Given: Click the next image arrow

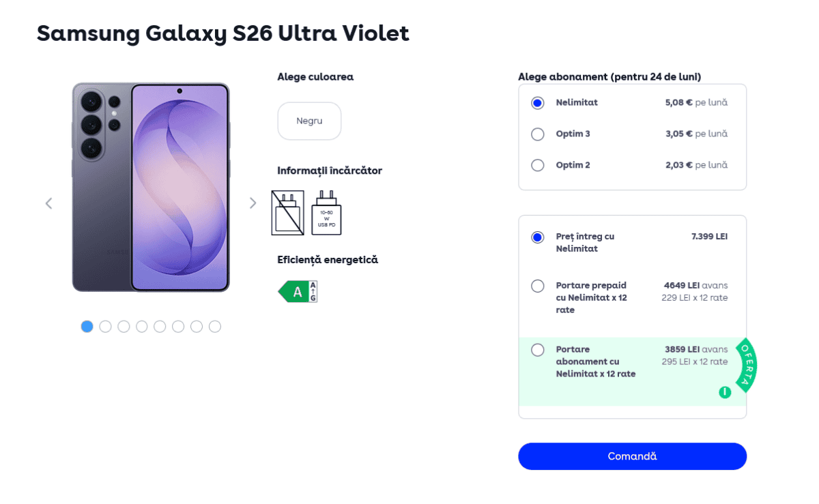Looking at the screenshot, I should [253, 203].
